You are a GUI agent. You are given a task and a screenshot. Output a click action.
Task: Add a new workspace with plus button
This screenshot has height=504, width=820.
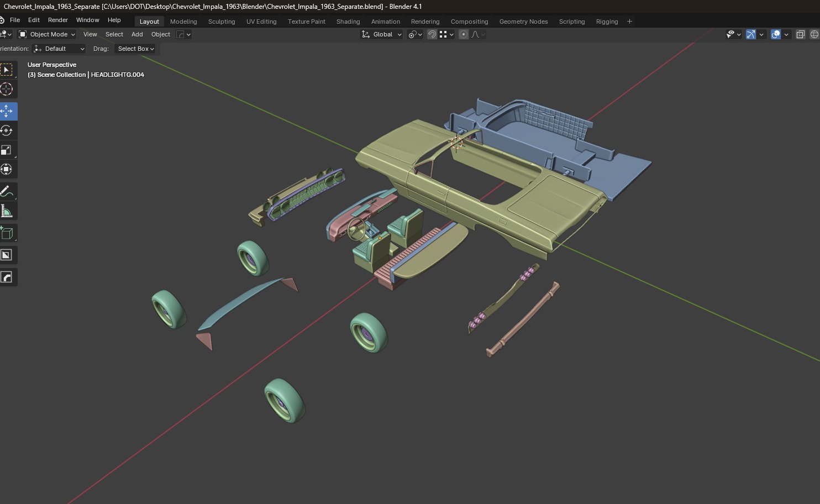[629, 22]
